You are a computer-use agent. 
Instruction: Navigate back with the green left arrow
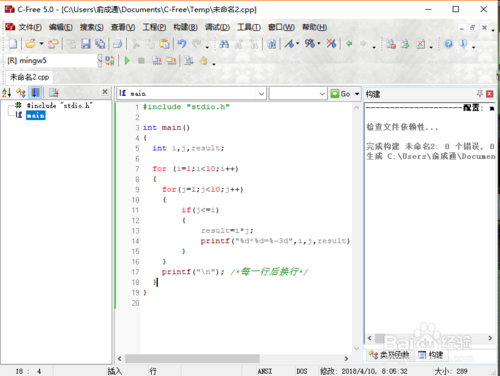click(349, 44)
